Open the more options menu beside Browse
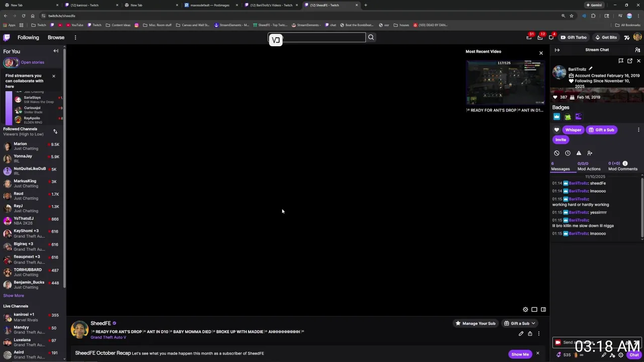The image size is (644, 362). coord(75,37)
